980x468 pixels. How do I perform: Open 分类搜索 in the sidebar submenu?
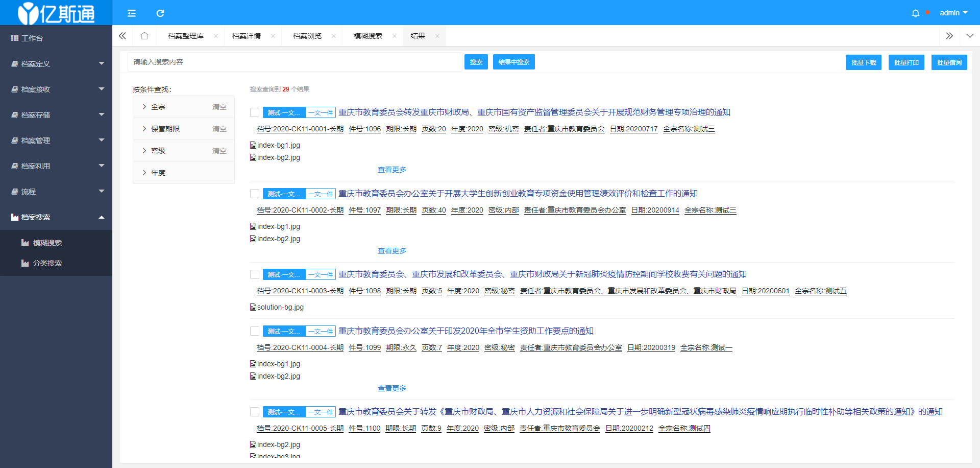coord(56,263)
